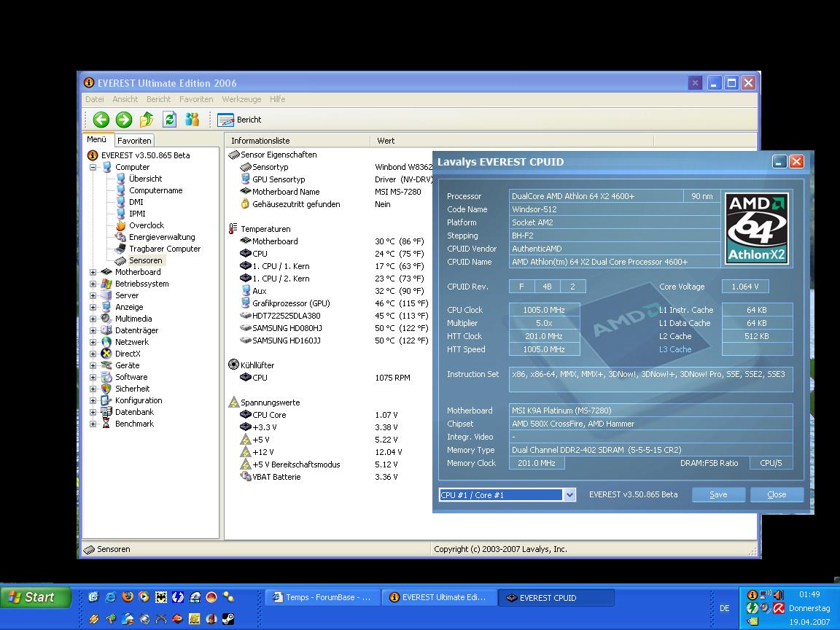This screenshot has height=630, width=840.
Task: Move up one level with the up-arrow icon
Action: point(147,120)
